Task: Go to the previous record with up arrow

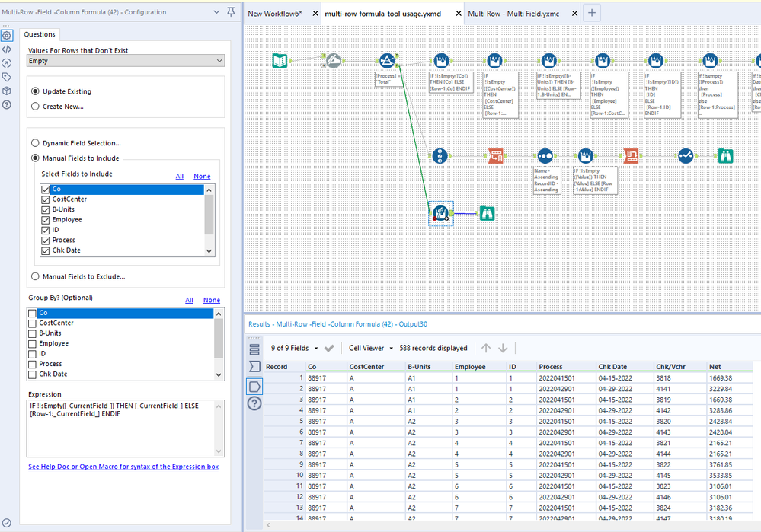Action: [486, 348]
